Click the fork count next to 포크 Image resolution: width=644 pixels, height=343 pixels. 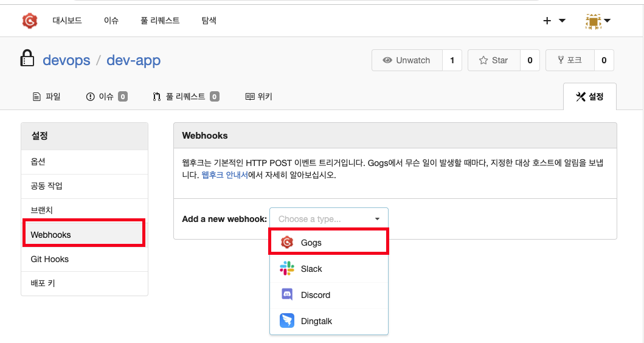tap(604, 60)
